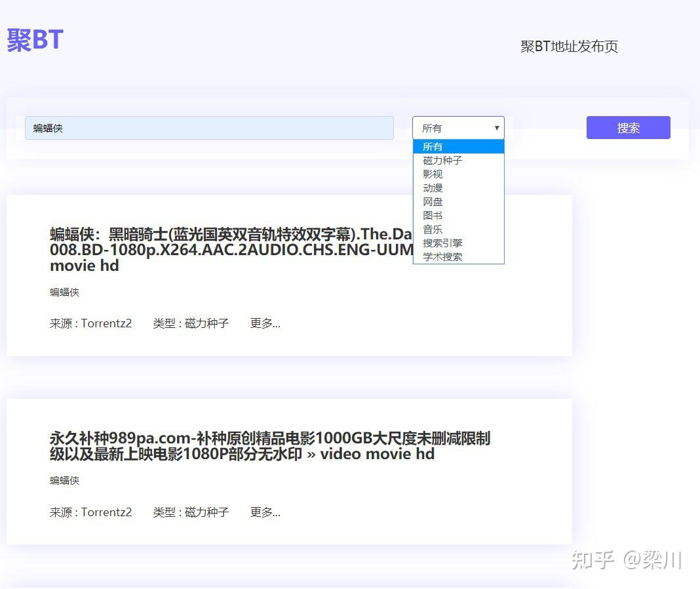Click 更多... under the first result

click(x=265, y=323)
